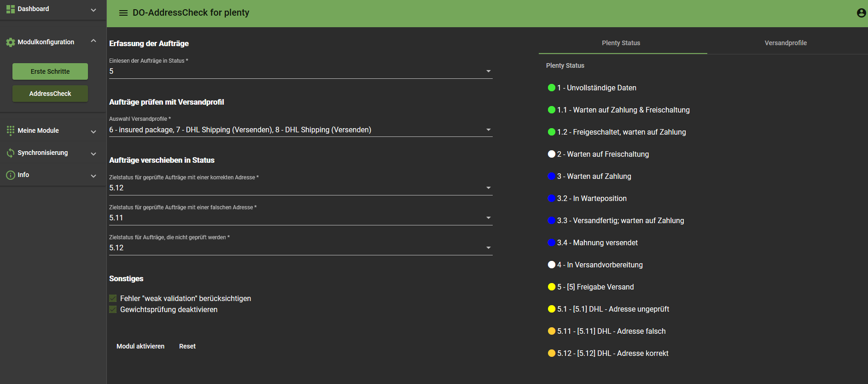Toggle "weak validation" berücksichtigen checkbox

(113, 299)
